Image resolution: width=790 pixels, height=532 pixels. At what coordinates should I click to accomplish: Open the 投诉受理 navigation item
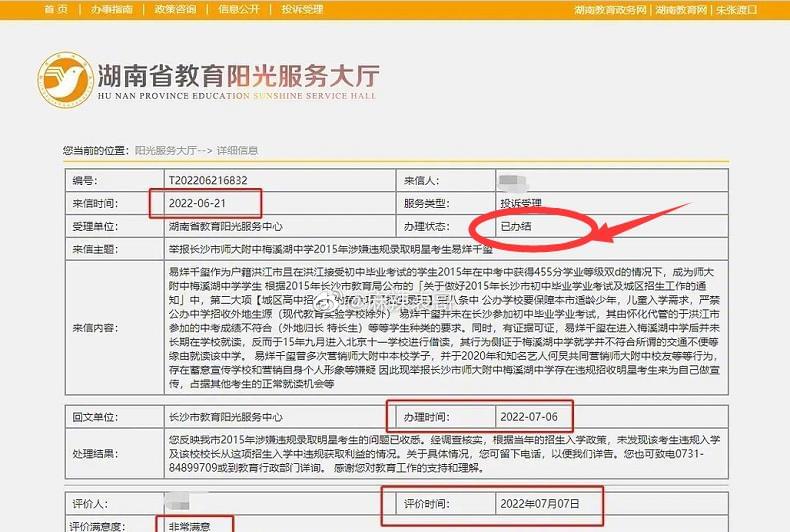(302, 9)
